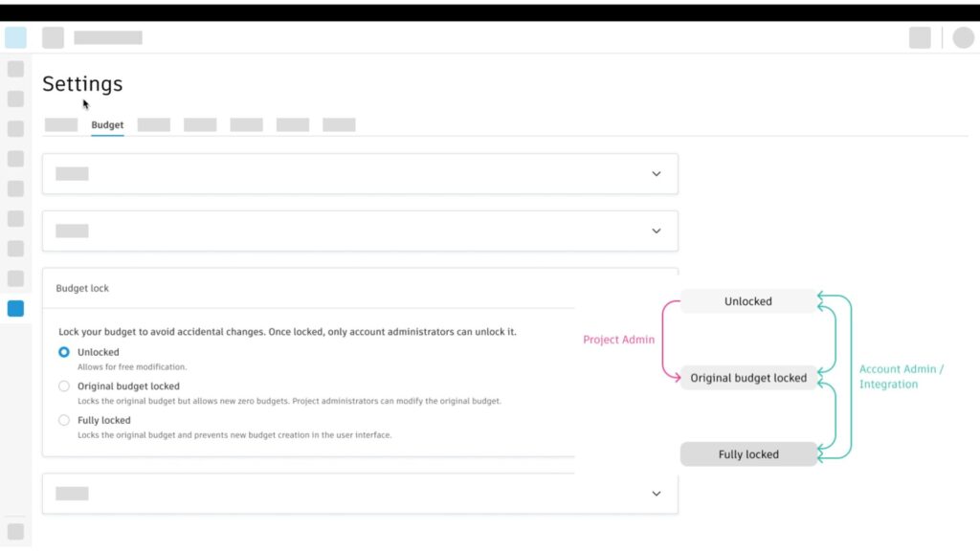
Task: Select the Unlocked radio option
Action: pyautogui.click(x=64, y=352)
